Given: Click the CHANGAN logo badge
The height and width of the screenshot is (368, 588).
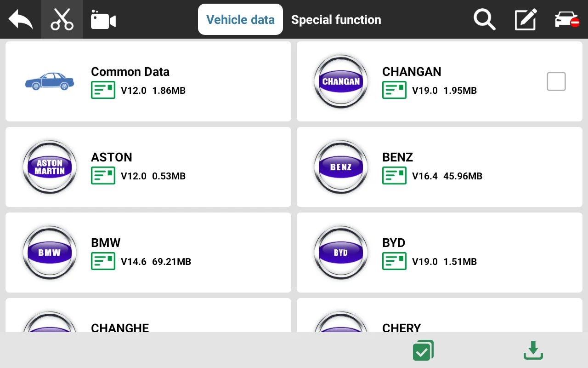Looking at the screenshot, I should pyautogui.click(x=341, y=81).
